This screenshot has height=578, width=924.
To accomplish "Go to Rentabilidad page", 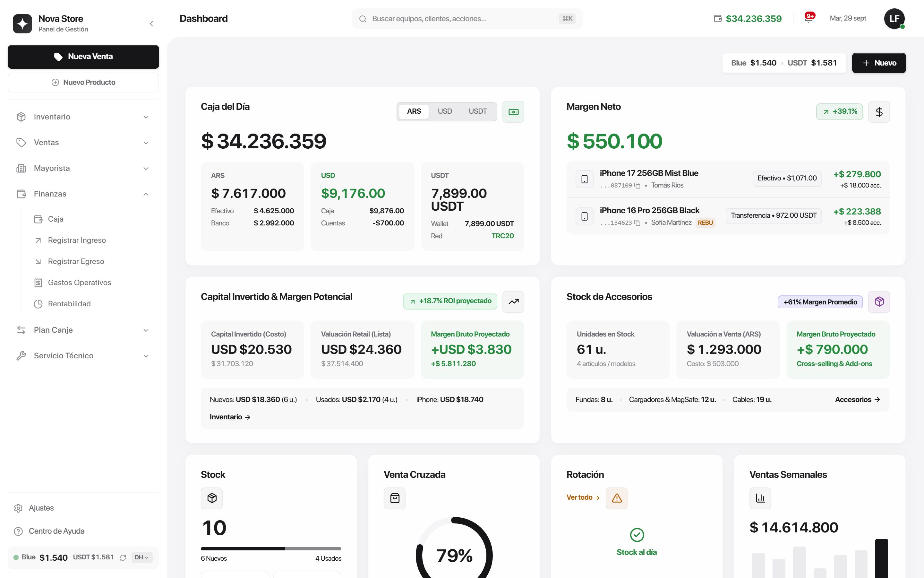I will coord(92,304).
